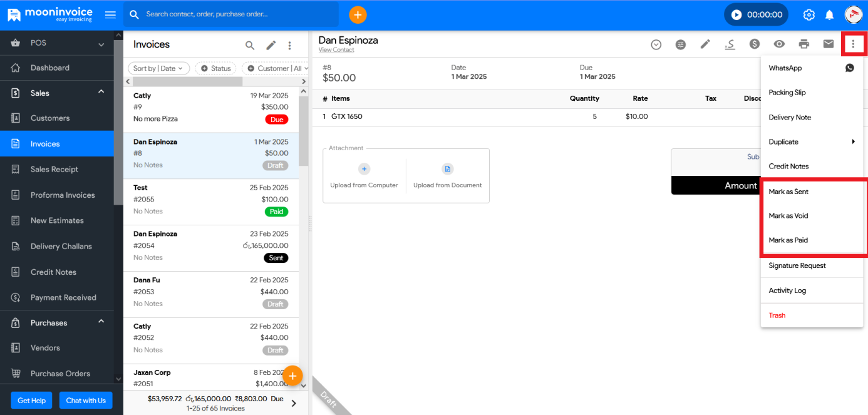Open Sales Receipt in the sidebar
This screenshot has height=415, width=868.
coord(57,169)
